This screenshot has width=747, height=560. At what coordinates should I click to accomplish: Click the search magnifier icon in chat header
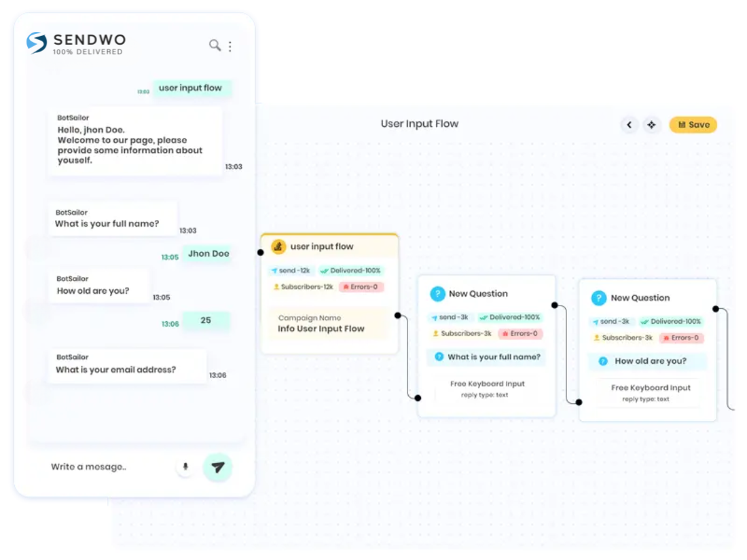click(215, 45)
